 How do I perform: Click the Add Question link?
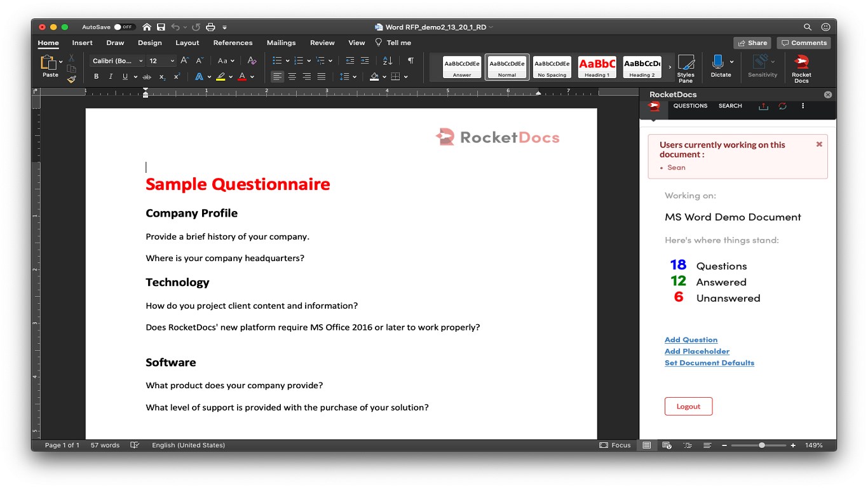coord(691,340)
